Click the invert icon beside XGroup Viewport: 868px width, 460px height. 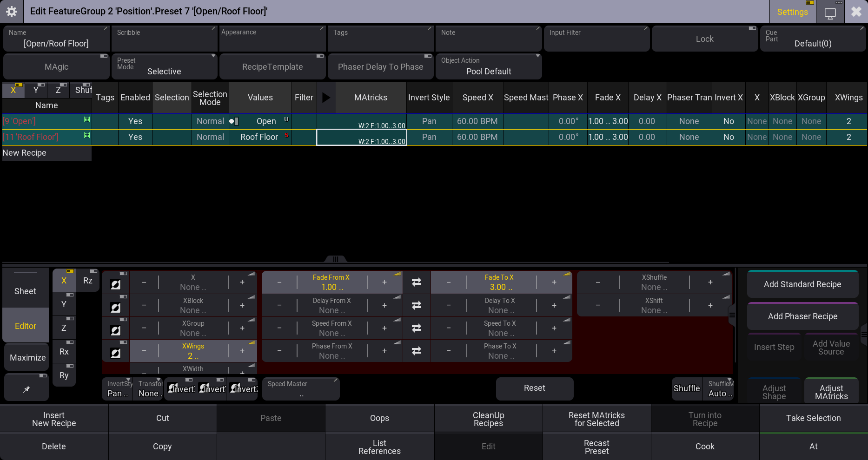(115, 329)
